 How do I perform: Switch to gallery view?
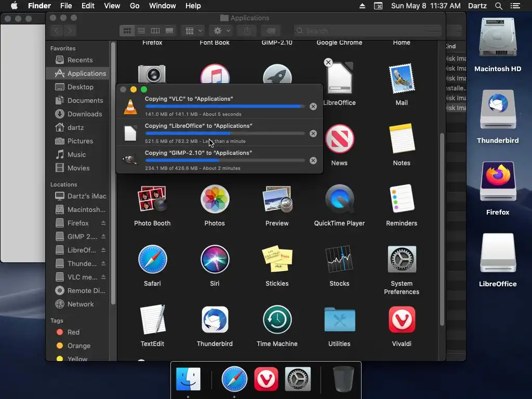(x=169, y=31)
